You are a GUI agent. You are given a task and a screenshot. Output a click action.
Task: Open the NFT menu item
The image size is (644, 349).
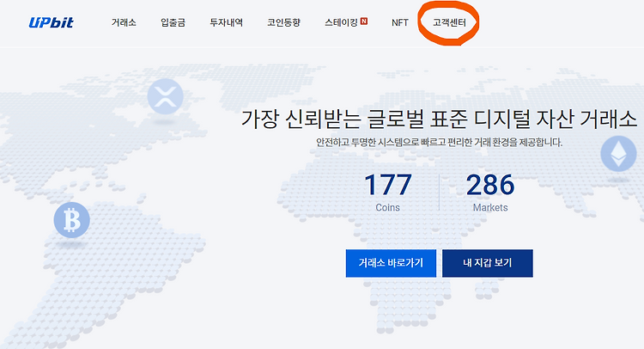point(399,22)
